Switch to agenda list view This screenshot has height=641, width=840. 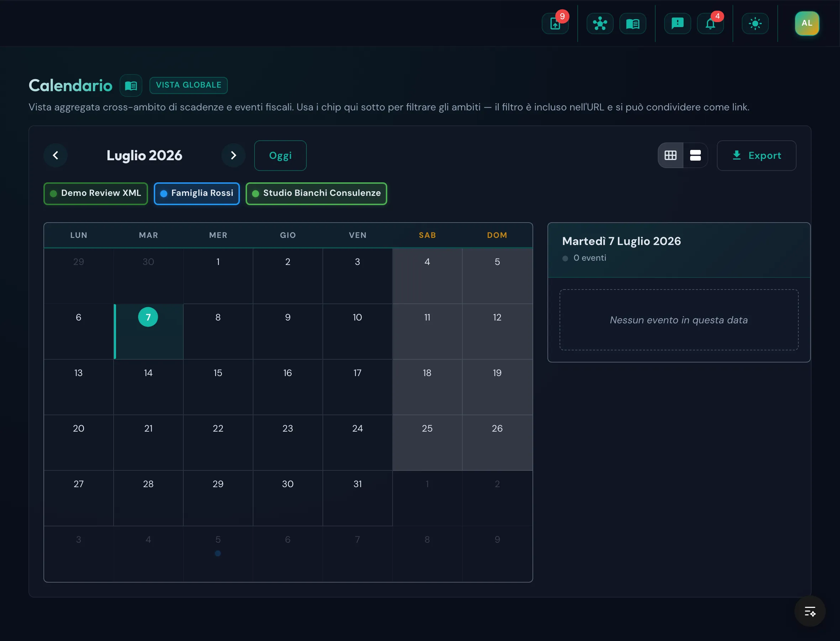pos(695,155)
